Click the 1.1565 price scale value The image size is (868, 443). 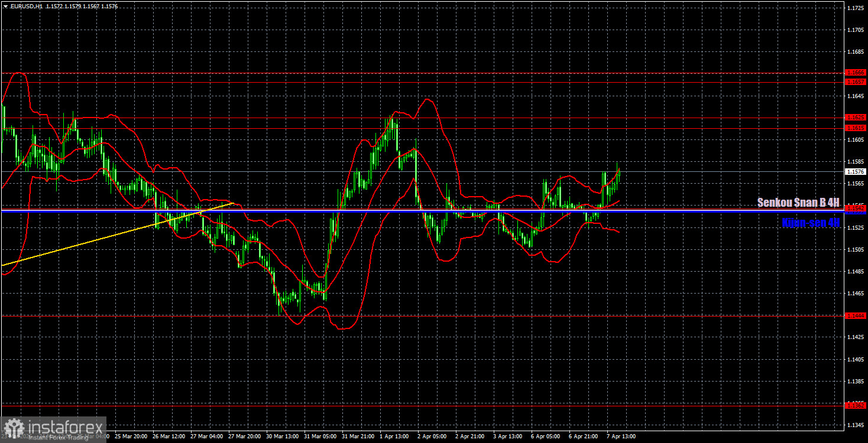click(856, 184)
